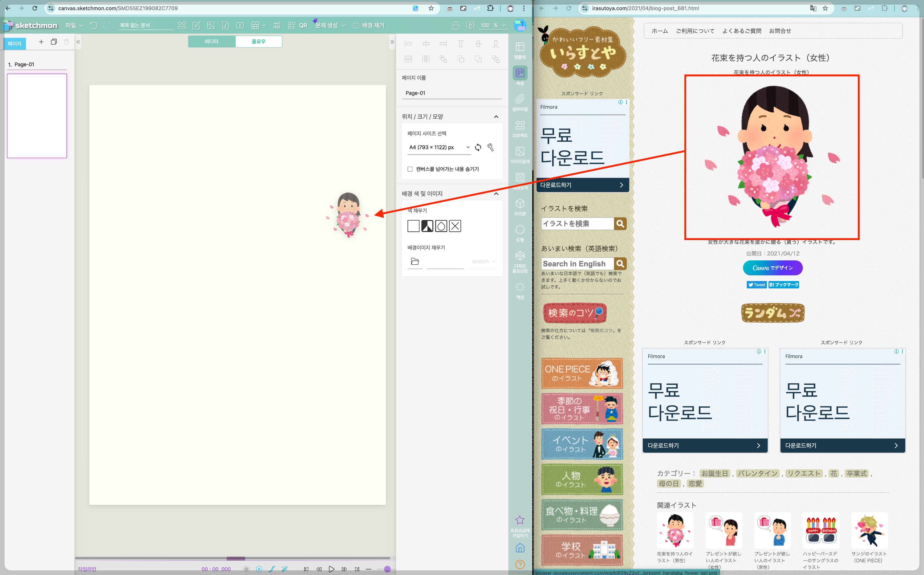
Task: Enable 캔버스를 넘어가는 내용 숨기기 checkbox
Action: [410, 169]
